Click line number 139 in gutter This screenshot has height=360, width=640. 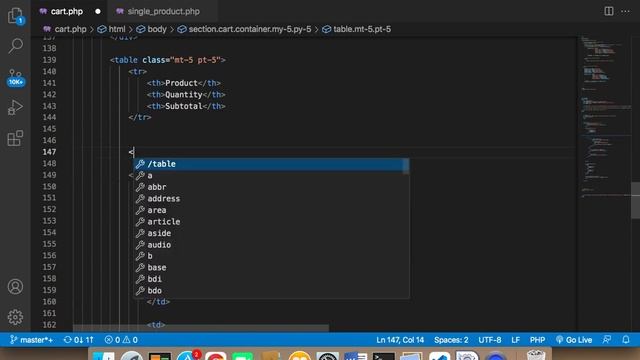(x=49, y=60)
